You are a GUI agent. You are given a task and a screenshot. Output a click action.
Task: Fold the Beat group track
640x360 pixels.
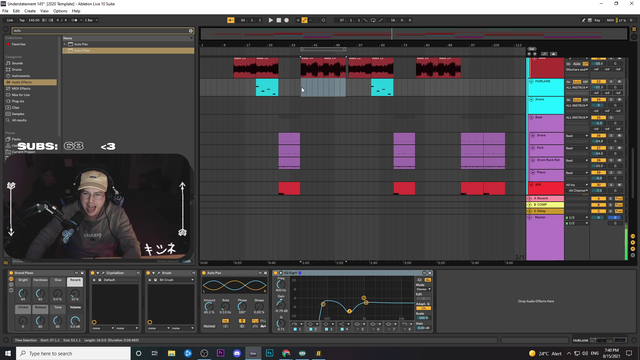point(531,118)
